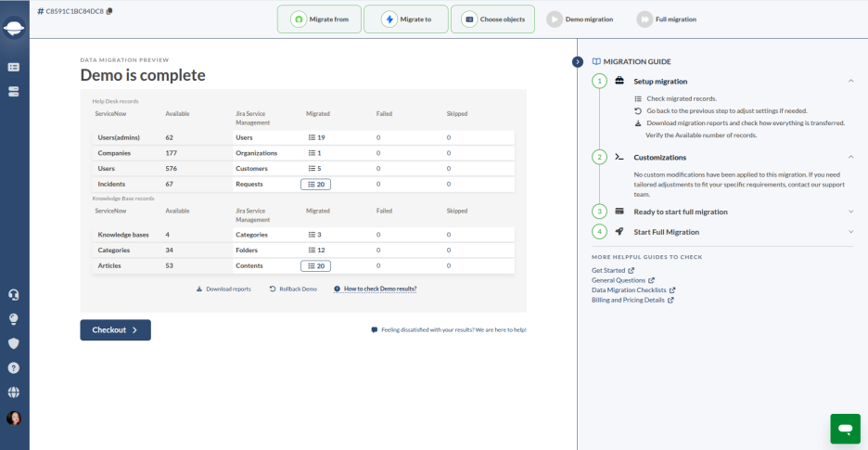Click the Get Started external link icon
The image size is (868, 450).
click(632, 270)
